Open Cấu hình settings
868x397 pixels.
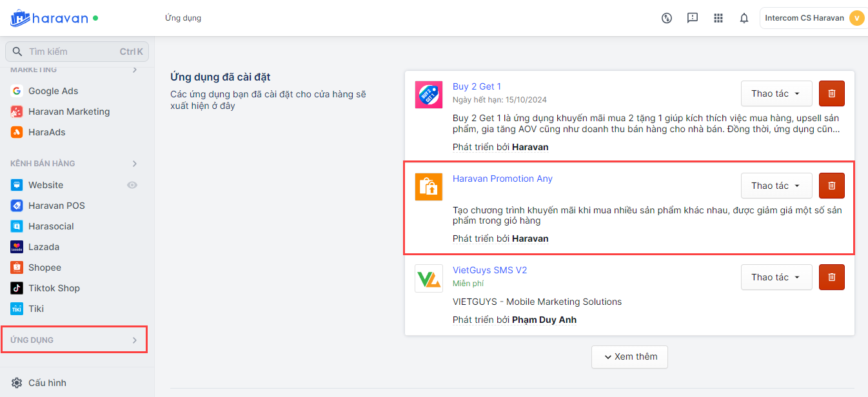tap(47, 383)
